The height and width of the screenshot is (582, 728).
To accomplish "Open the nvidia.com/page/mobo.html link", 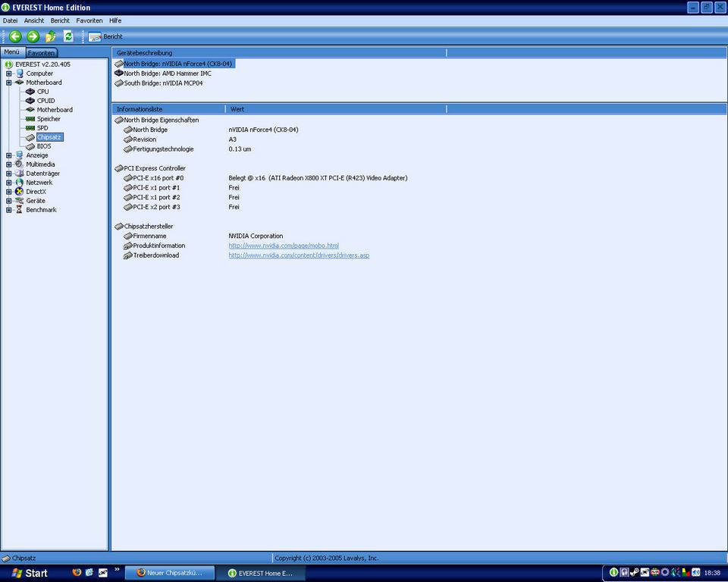I will click(284, 246).
